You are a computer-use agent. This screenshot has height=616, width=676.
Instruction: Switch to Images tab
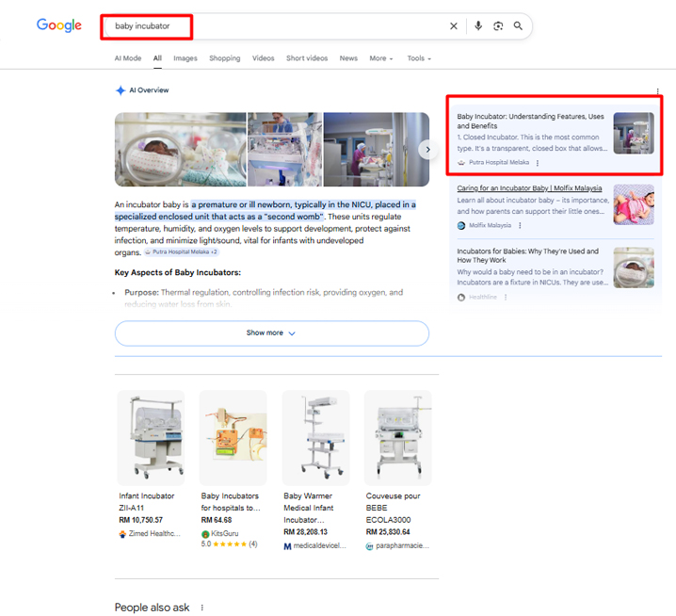click(x=185, y=58)
